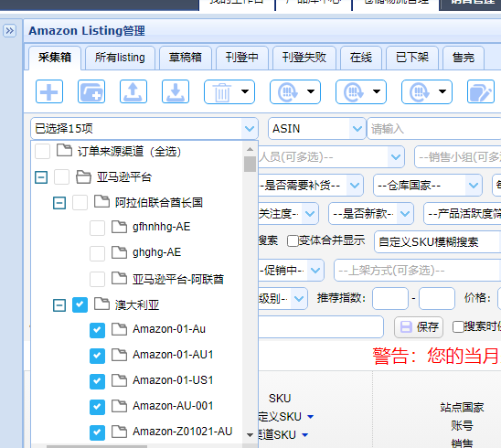
Task: Click the tree list scrollbar up arrow
Action: 250,149
